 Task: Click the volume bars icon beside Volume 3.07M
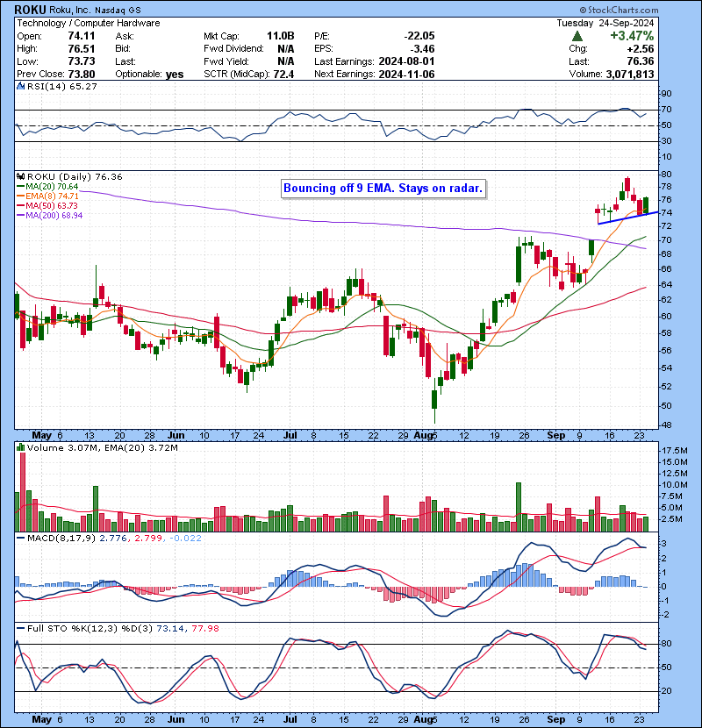click(x=20, y=447)
